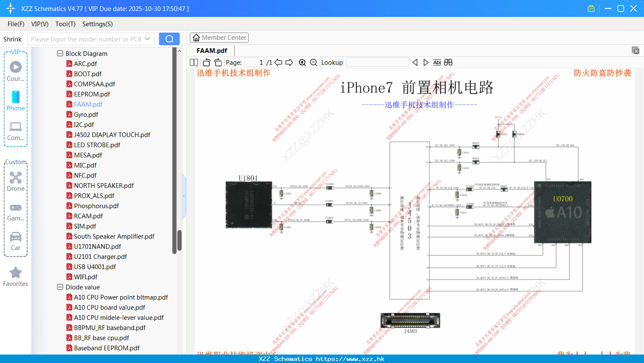644x363 pixels.
Task: Open I2C.pdf in the tree
Action: pyautogui.click(x=84, y=124)
